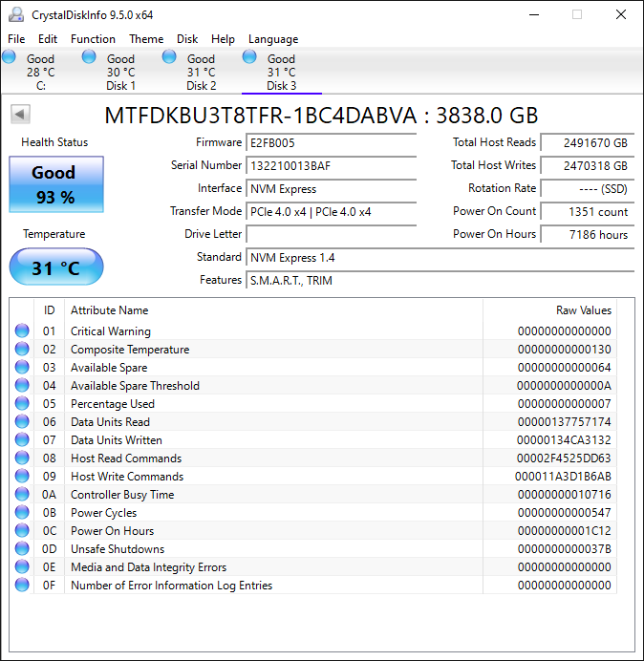Image resolution: width=644 pixels, height=661 pixels.
Task: Open the Language menu
Action: (273, 39)
